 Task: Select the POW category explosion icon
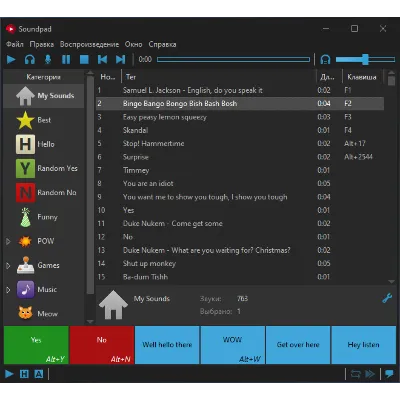25,241
